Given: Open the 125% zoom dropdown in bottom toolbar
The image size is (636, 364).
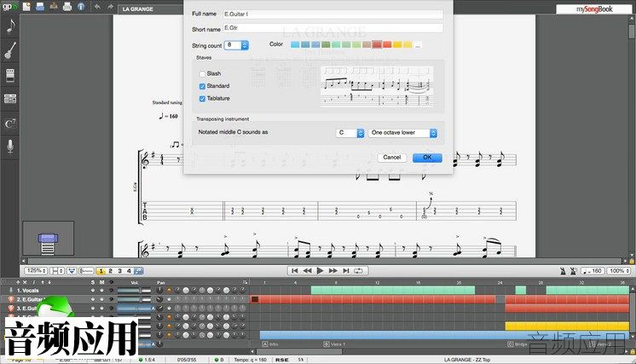Looking at the screenshot, I should pos(36,271).
